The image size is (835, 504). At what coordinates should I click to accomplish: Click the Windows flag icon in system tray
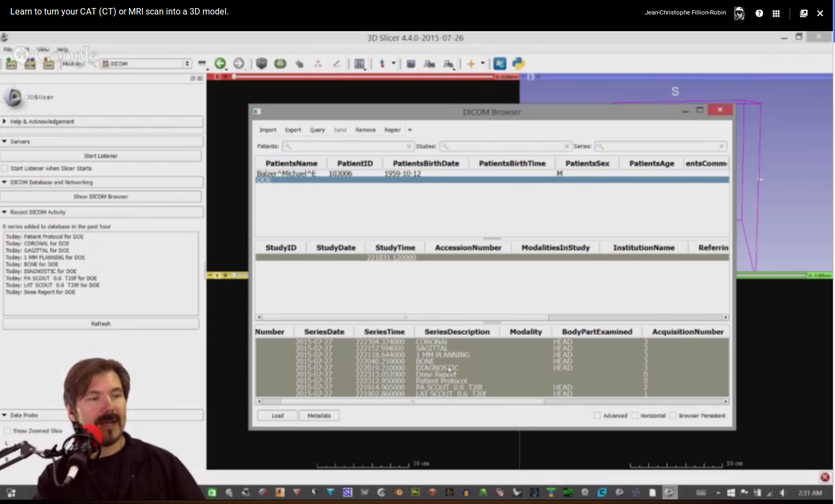[731, 492]
